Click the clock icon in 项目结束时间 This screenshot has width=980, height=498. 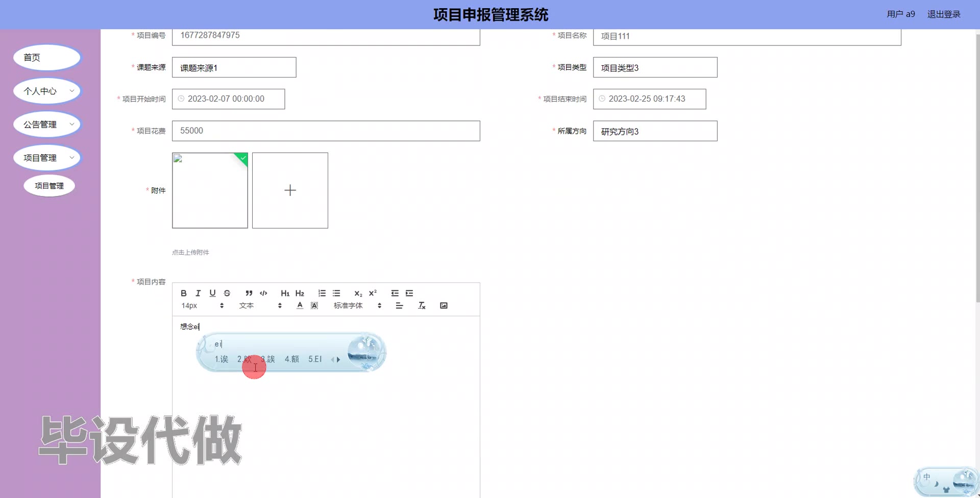click(602, 99)
